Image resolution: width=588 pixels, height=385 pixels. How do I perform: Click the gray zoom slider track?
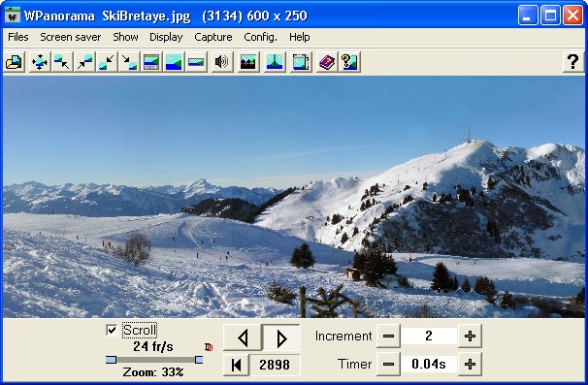point(155,360)
